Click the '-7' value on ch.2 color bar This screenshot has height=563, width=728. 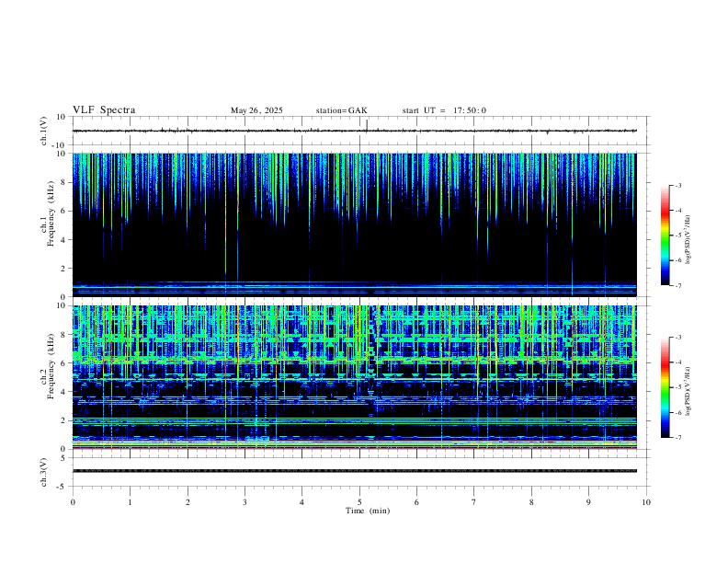click(x=677, y=438)
